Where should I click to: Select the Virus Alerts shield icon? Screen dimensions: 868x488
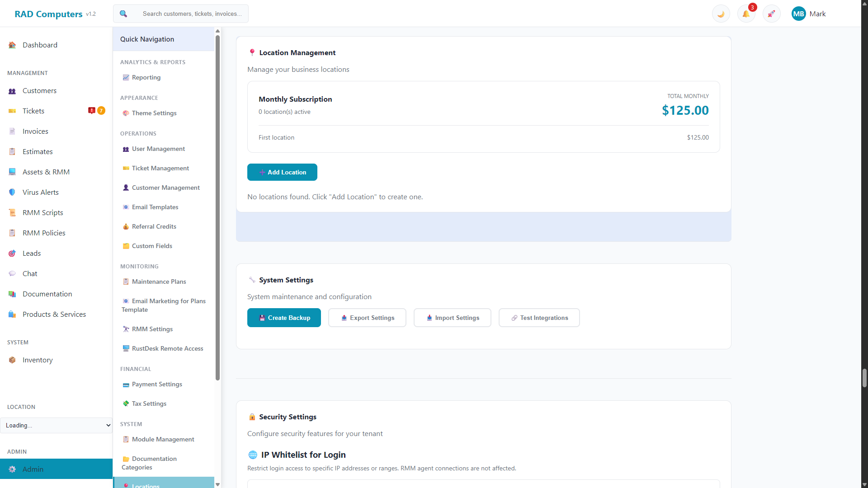pos(12,192)
